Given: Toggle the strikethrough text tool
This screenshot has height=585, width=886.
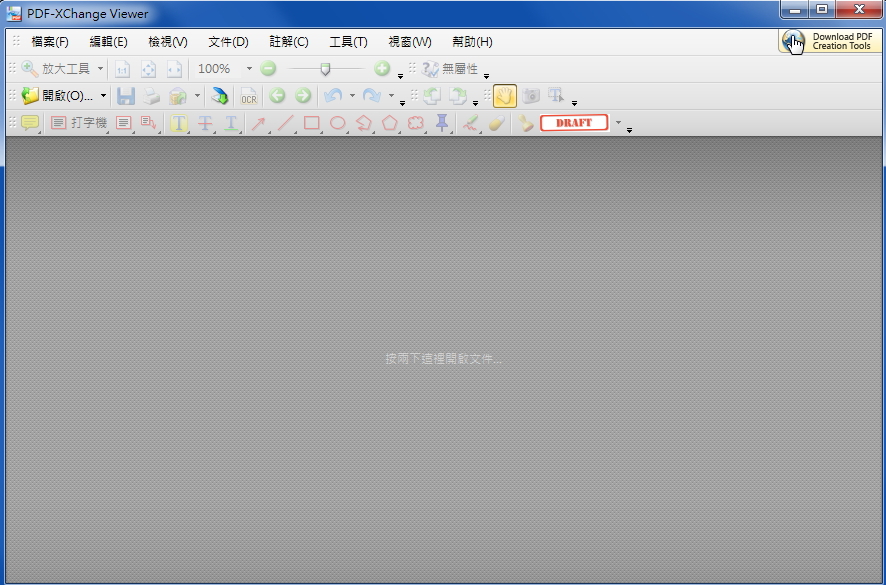Looking at the screenshot, I should click(x=205, y=123).
